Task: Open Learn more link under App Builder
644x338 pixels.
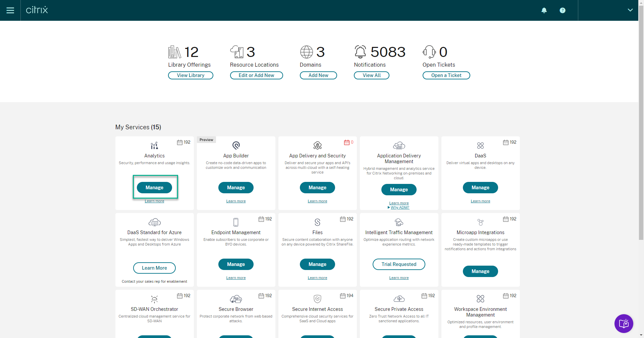Action: (x=236, y=201)
